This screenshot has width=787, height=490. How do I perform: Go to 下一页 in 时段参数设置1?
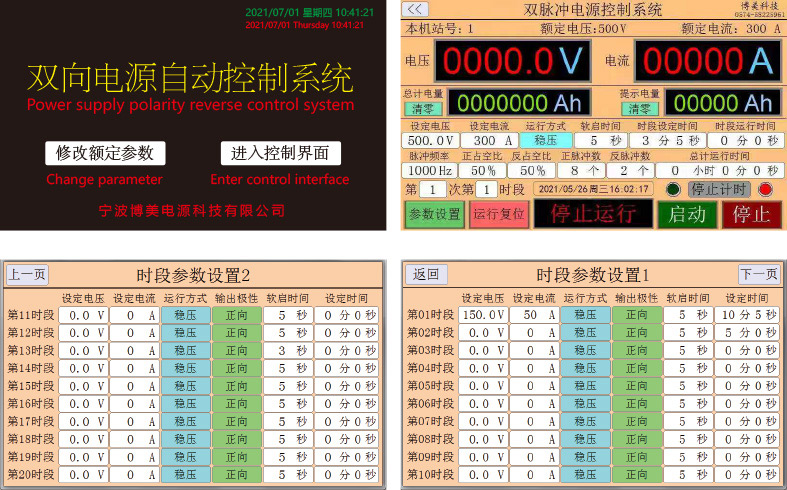coord(758,274)
